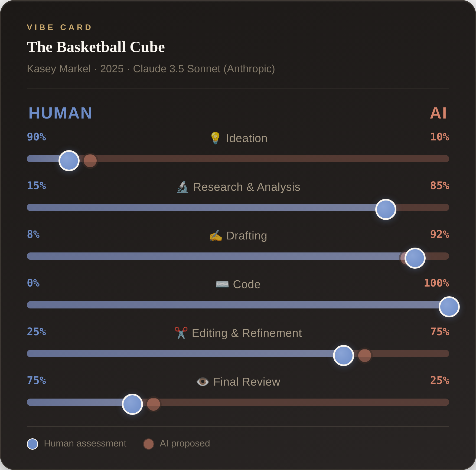476x470 pixels.
Task: Click the Code keyboard icon
Action: [x=222, y=284]
